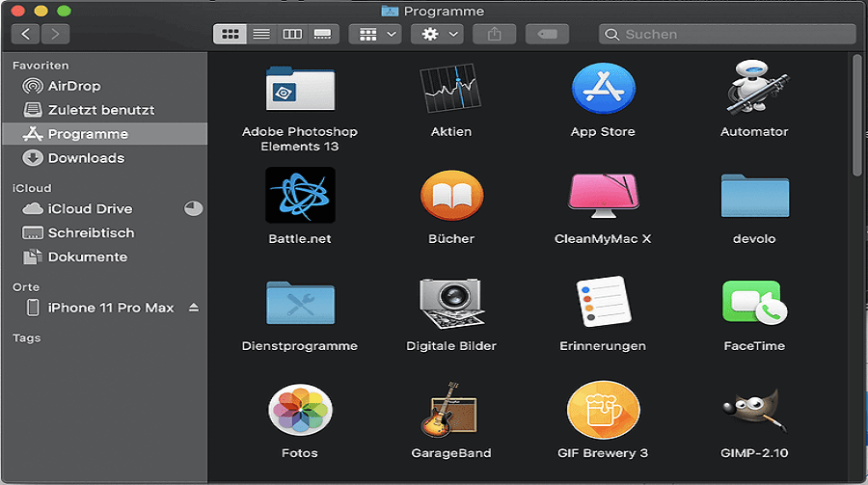Viewport: 868px width, 485px height.
Task: Eject the iPhone 11 Pro Max
Action: (x=194, y=308)
